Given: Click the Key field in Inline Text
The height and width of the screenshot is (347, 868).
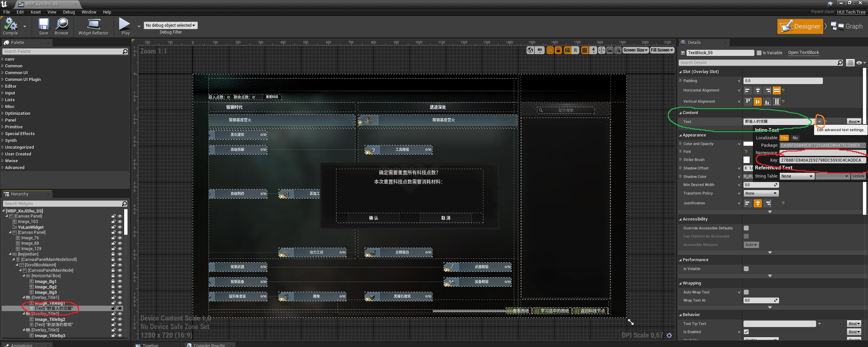Looking at the screenshot, I should tap(822, 160).
